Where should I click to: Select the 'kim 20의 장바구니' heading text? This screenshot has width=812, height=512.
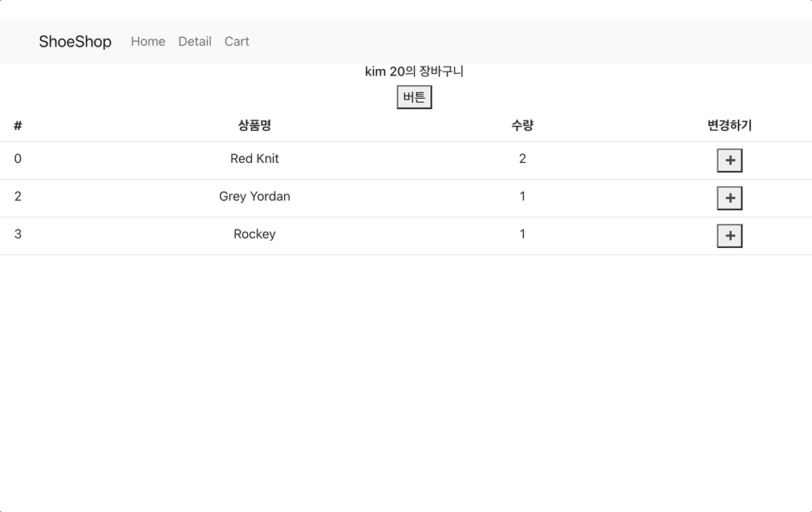pos(414,71)
